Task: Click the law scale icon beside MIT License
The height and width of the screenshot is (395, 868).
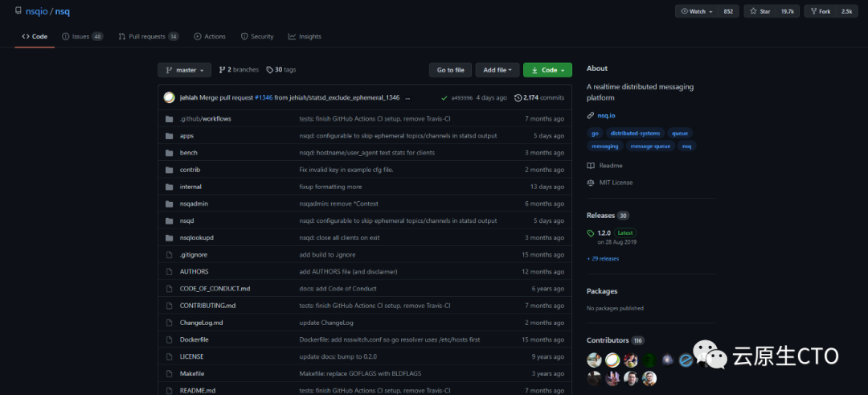Action: tap(591, 183)
